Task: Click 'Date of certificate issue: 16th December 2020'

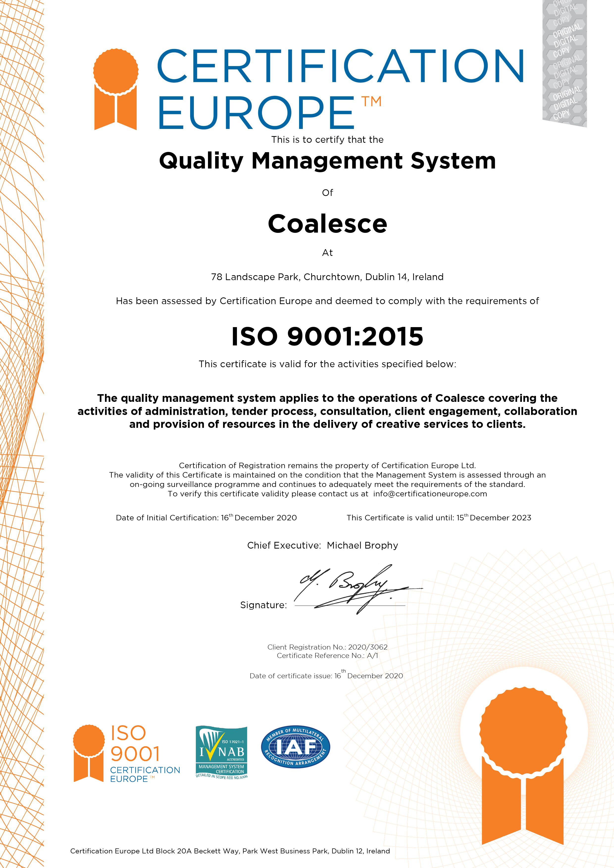Action: click(x=326, y=675)
